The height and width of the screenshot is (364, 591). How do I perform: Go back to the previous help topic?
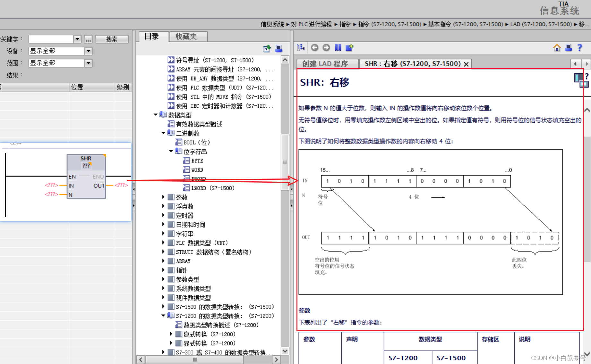[x=314, y=47]
